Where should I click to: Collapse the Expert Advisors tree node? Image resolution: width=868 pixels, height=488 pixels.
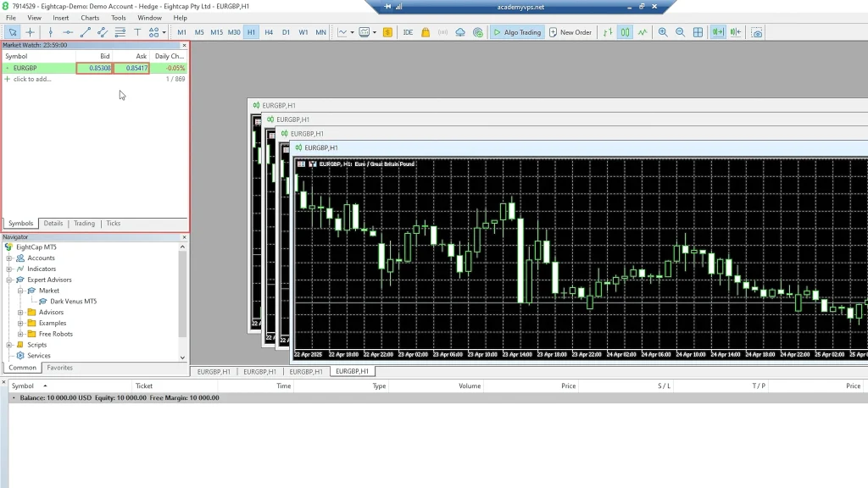(x=9, y=280)
